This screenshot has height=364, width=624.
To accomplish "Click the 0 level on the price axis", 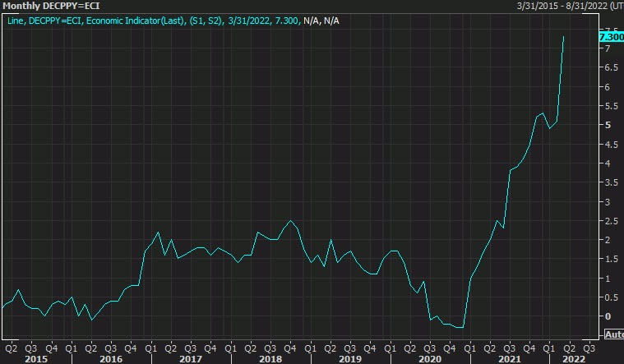I will 608,316.
